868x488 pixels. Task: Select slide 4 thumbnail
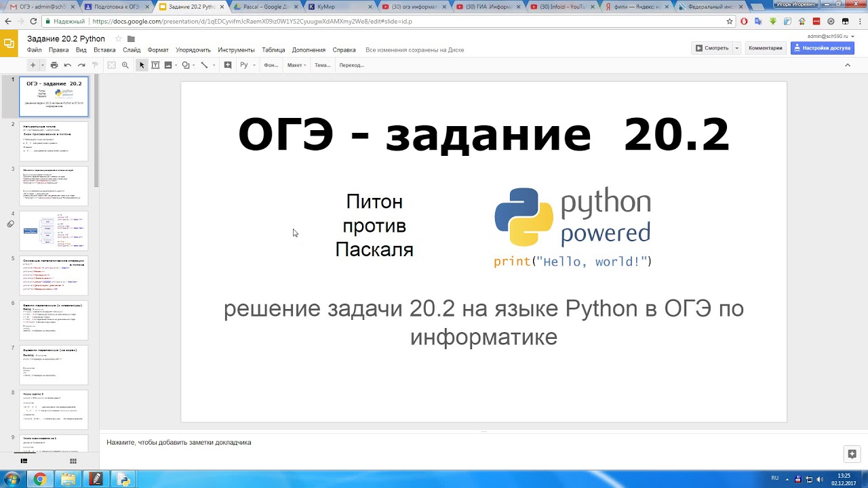(54, 231)
